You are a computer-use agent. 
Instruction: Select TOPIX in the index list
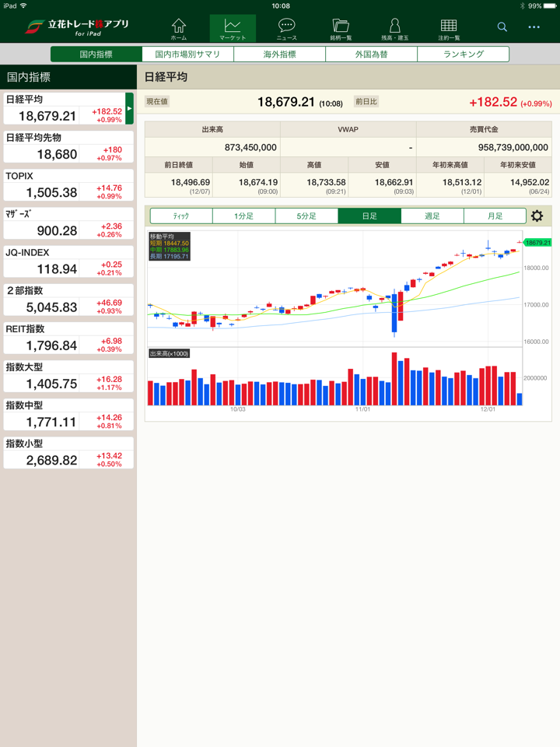tap(68, 185)
